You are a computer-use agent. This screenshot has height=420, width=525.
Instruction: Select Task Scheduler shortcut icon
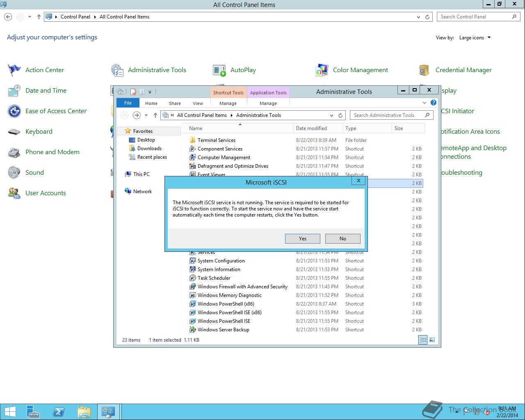[192, 278]
